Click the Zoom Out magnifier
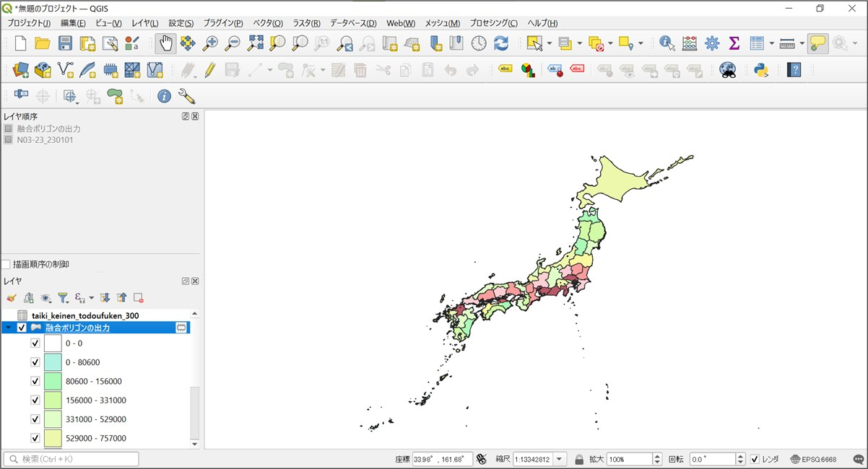The height and width of the screenshot is (469, 868). 233,43
